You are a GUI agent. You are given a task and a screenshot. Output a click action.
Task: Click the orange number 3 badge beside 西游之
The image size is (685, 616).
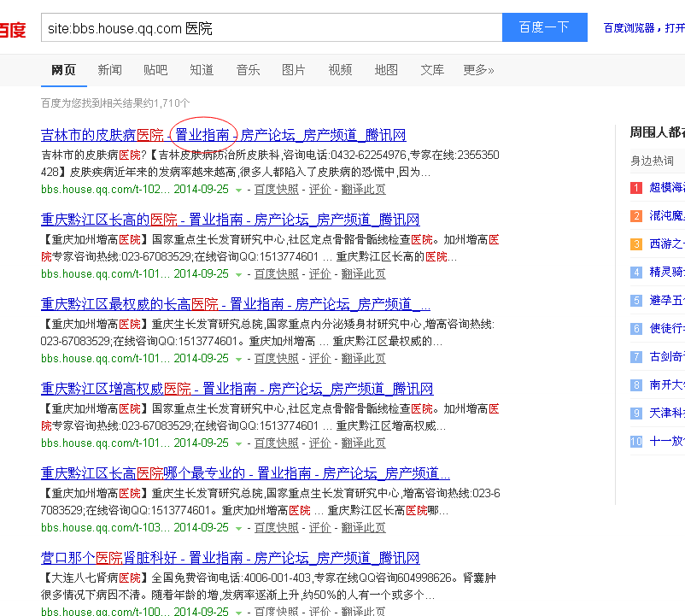click(x=635, y=245)
